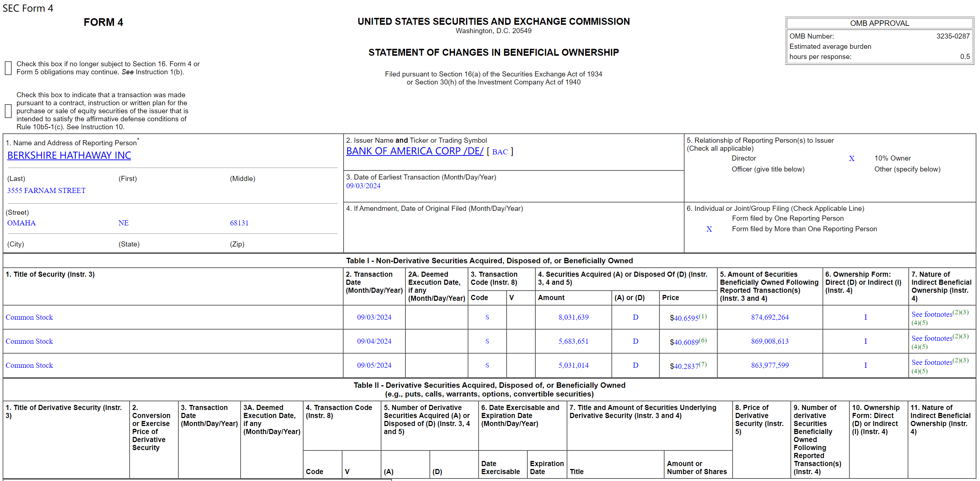This screenshot has height=481, width=980.
Task: Check the no longer subject to Section 16 box
Action: (8, 68)
